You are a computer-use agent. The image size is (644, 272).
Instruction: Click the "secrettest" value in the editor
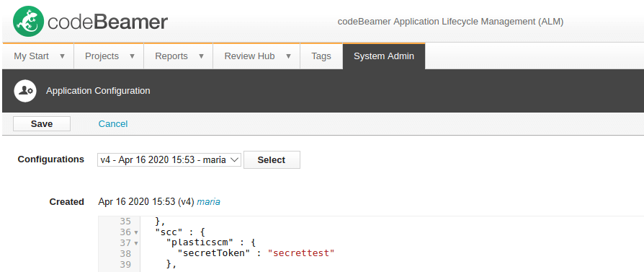click(x=301, y=253)
